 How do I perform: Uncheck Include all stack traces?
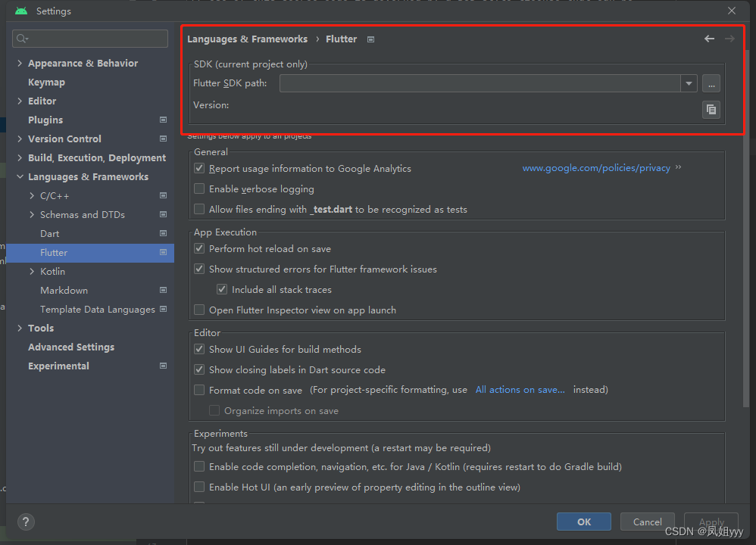click(x=222, y=289)
